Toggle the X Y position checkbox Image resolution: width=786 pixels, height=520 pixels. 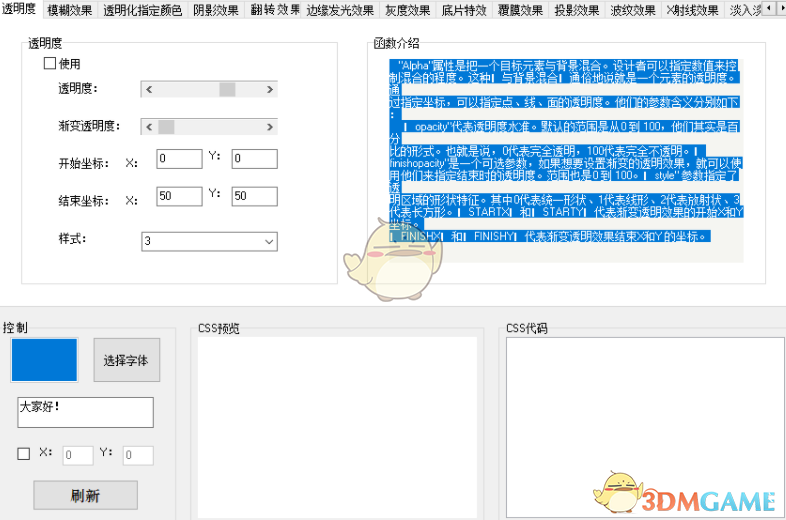point(24,453)
